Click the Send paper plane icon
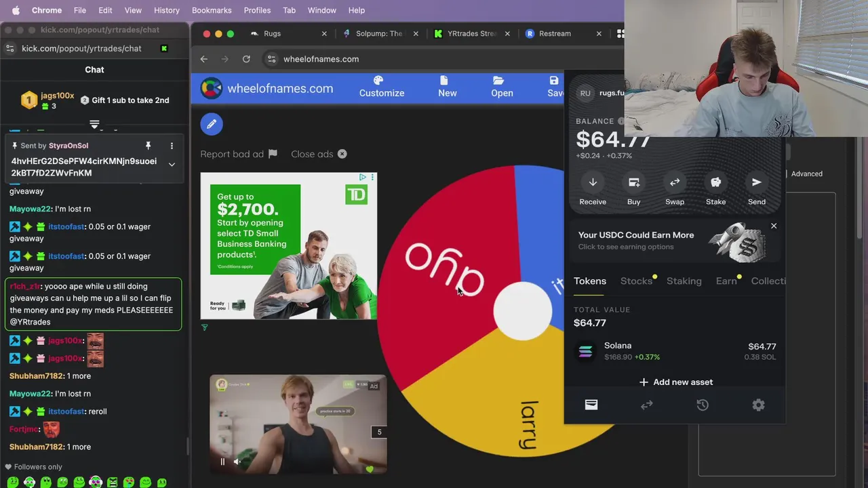 tap(757, 182)
